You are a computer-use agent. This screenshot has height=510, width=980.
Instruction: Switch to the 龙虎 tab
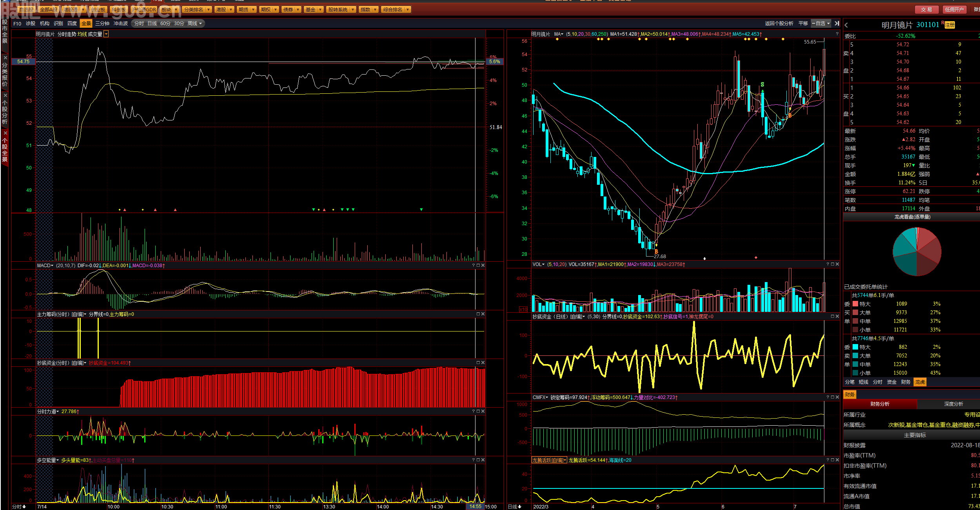920,382
